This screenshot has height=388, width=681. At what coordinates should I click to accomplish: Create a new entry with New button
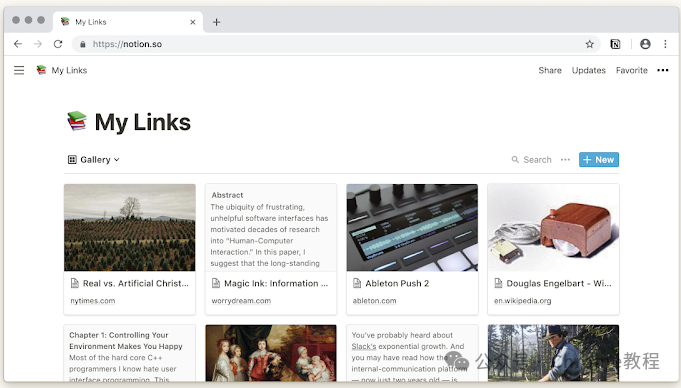[598, 160]
